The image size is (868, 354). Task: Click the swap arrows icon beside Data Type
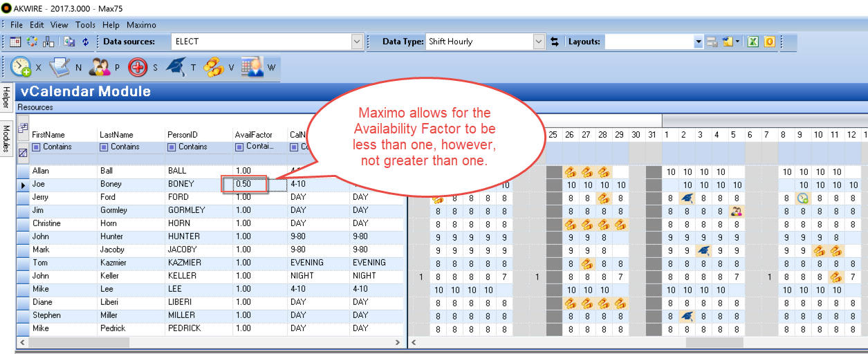pos(554,41)
